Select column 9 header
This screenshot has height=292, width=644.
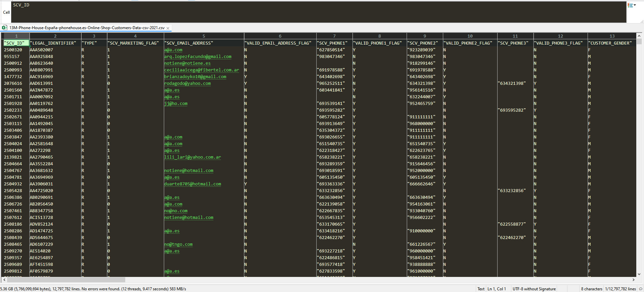[425, 36]
